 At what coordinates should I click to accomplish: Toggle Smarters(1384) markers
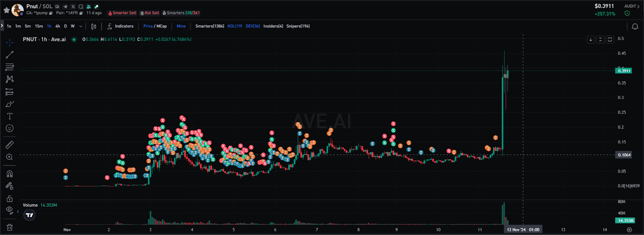point(210,26)
